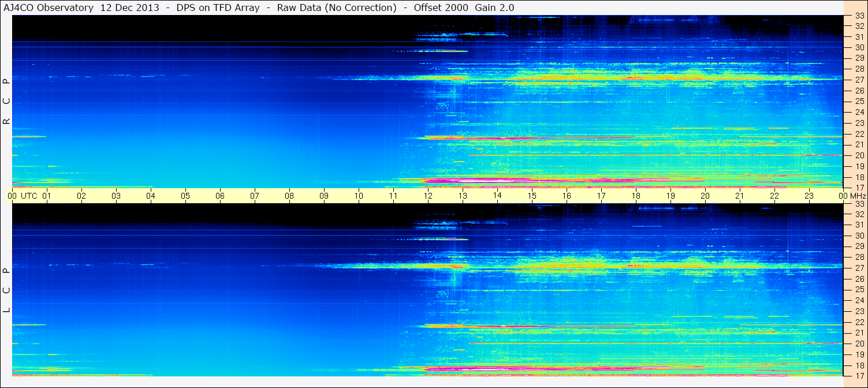Click the AJ4CO Observatory title text
This screenshot has width=868, height=388.
point(49,8)
